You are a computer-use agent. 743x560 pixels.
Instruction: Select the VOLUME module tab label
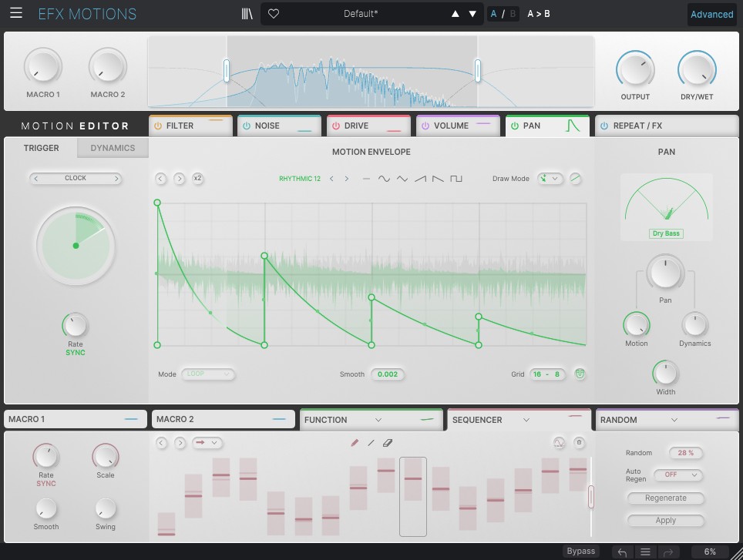(451, 126)
